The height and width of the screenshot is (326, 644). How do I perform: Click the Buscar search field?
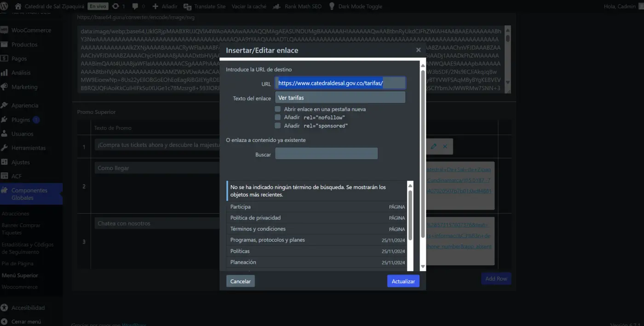[x=326, y=154]
